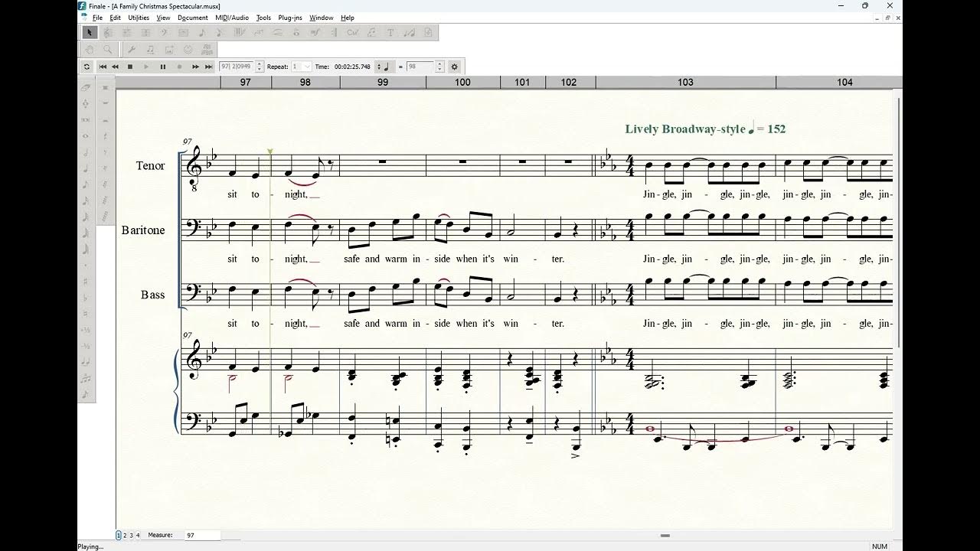The image size is (980, 551).
Task: Step the playback counter position
Action: point(259,67)
